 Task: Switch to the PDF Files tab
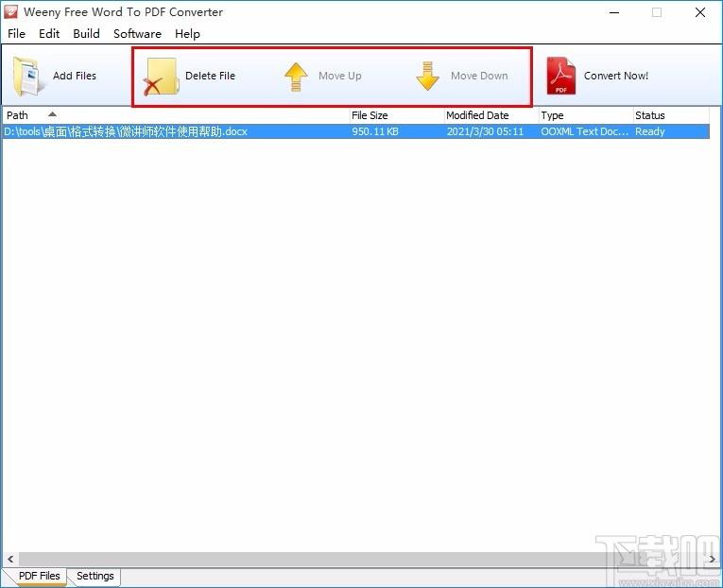39,576
